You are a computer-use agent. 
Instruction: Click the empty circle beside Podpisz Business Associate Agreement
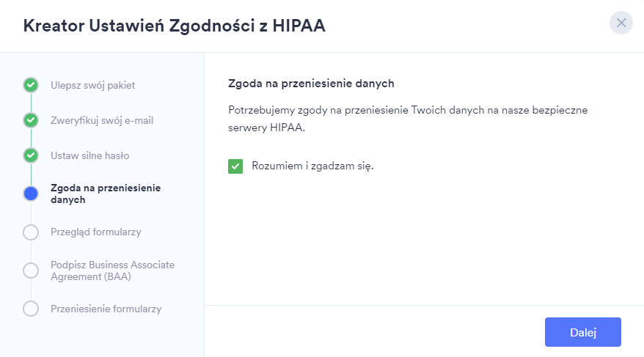point(31,270)
